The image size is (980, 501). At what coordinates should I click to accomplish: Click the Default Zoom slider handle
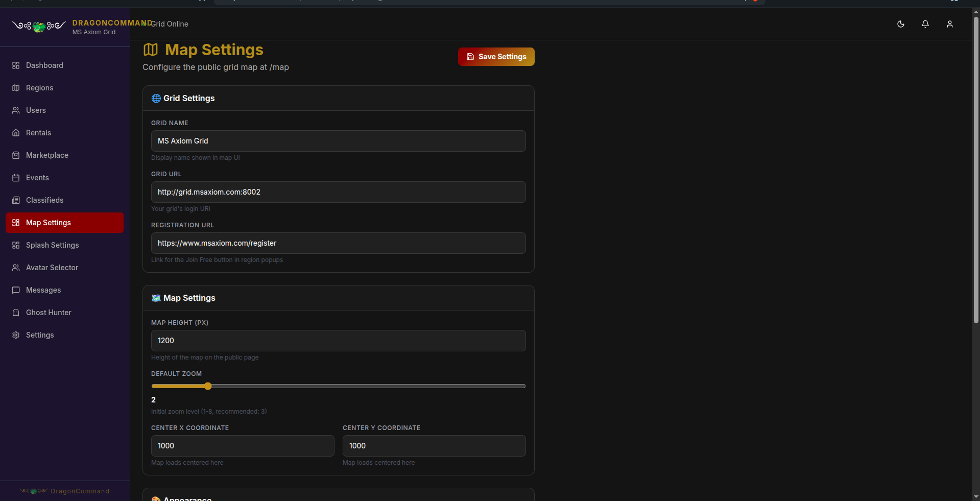point(208,386)
